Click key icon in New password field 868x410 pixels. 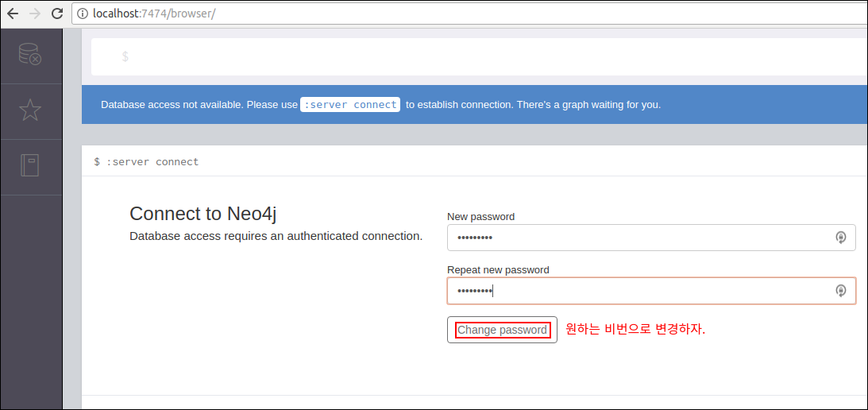840,238
